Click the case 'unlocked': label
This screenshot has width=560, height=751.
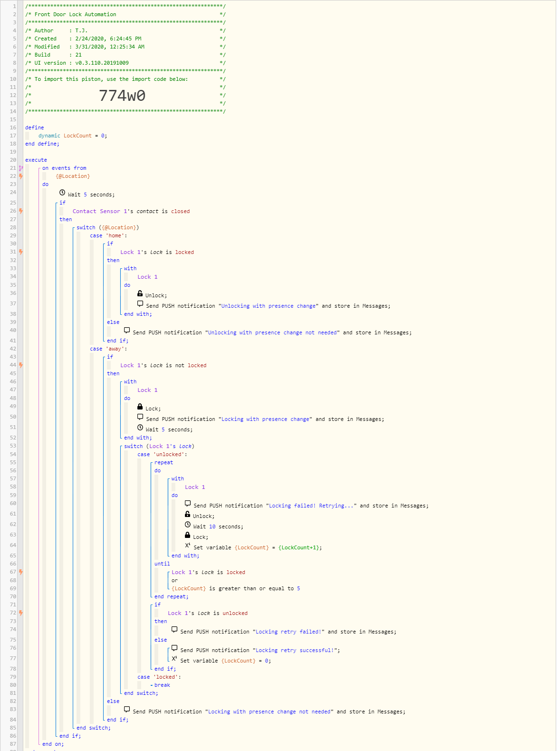(x=163, y=454)
